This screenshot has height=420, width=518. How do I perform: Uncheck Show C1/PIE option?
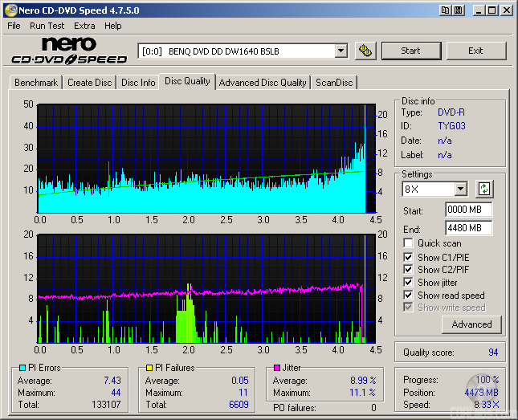point(409,257)
